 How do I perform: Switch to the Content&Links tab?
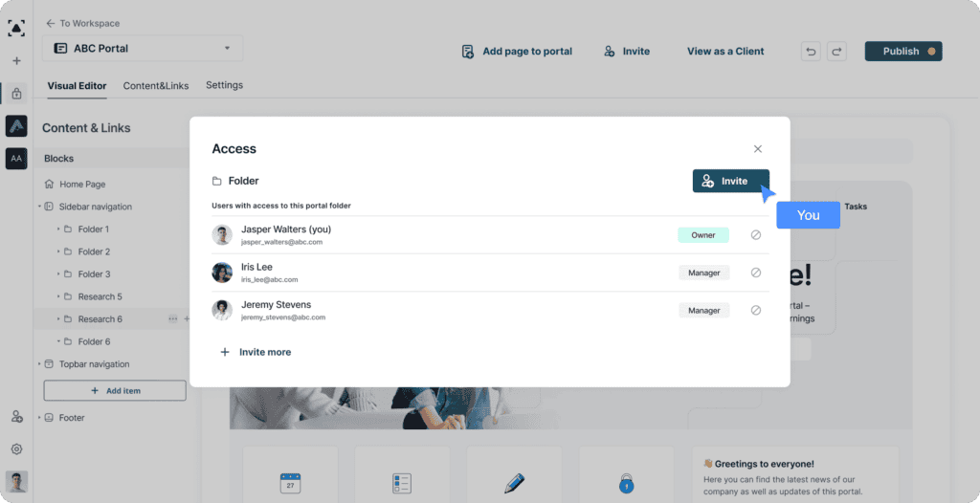click(x=156, y=86)
